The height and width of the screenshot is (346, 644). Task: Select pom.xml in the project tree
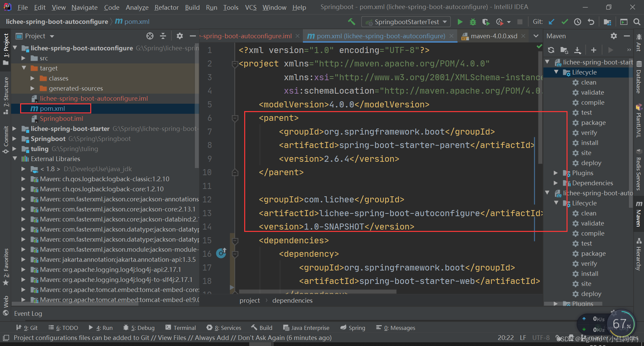52,108
